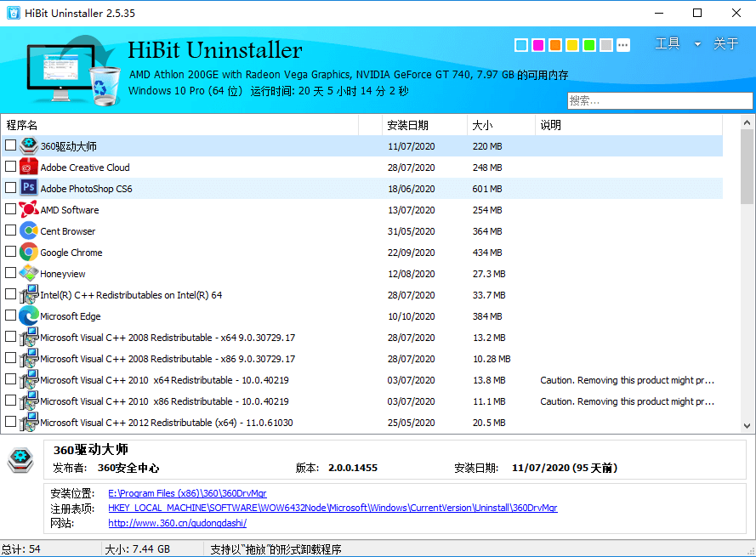Tick the checkbox for Intel(R) C++ Redistributables
The width and height of the screenshot is (756, 557).
pos(10,293)
